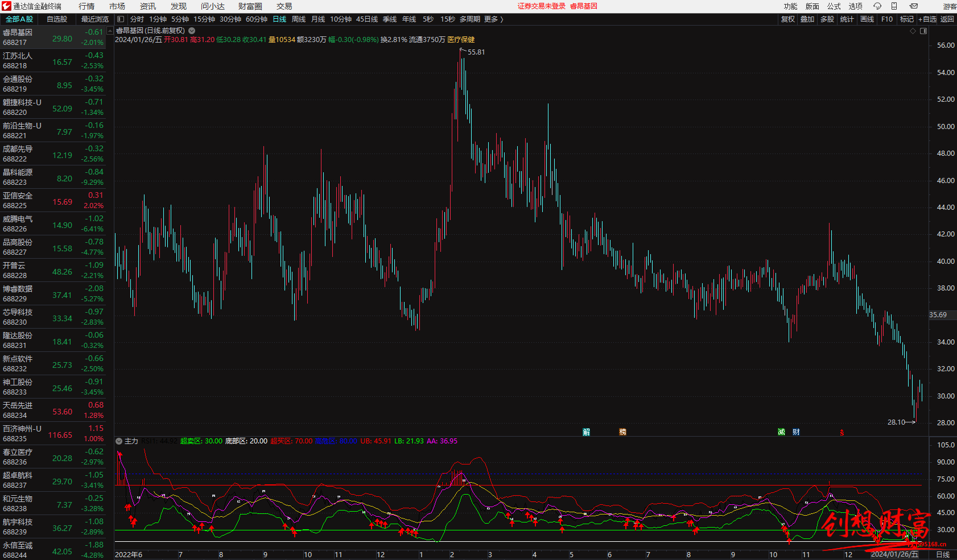Viewport: 957px width, 560px height.
Task: Open F10 company info
Action: pos(887,19)
